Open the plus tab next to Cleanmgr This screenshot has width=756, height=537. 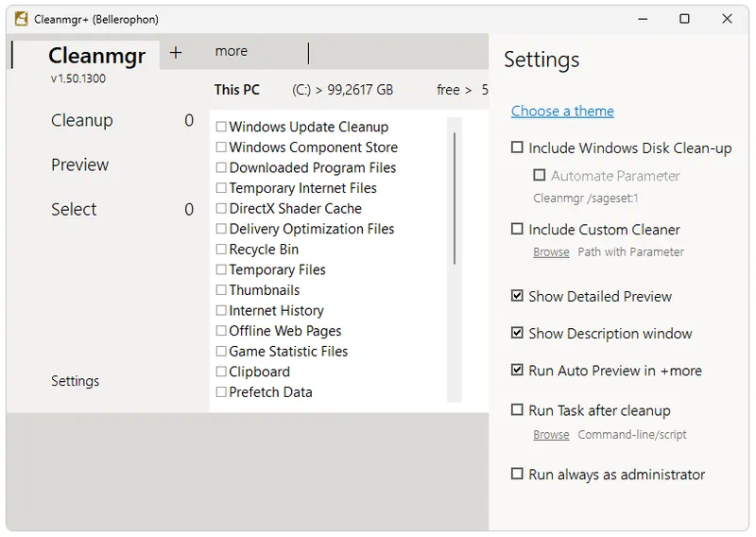coord(176,52)
